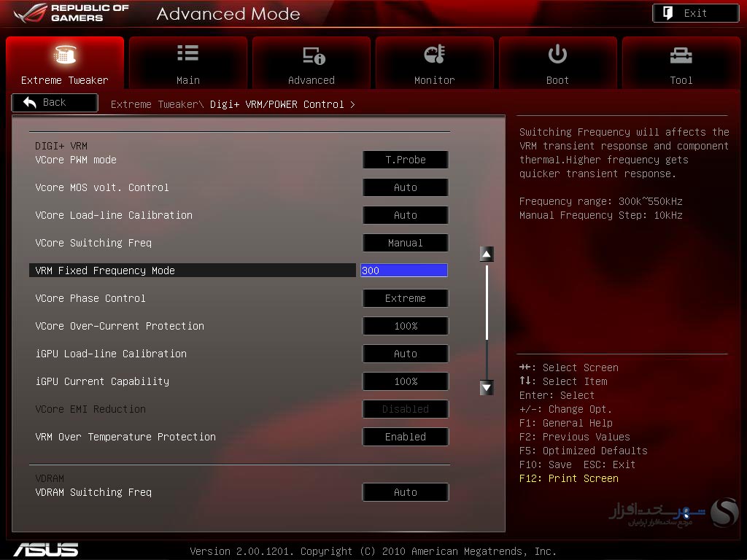Switch to the Boot tab
The image size is (747, 560).
[x=557, y=63]
